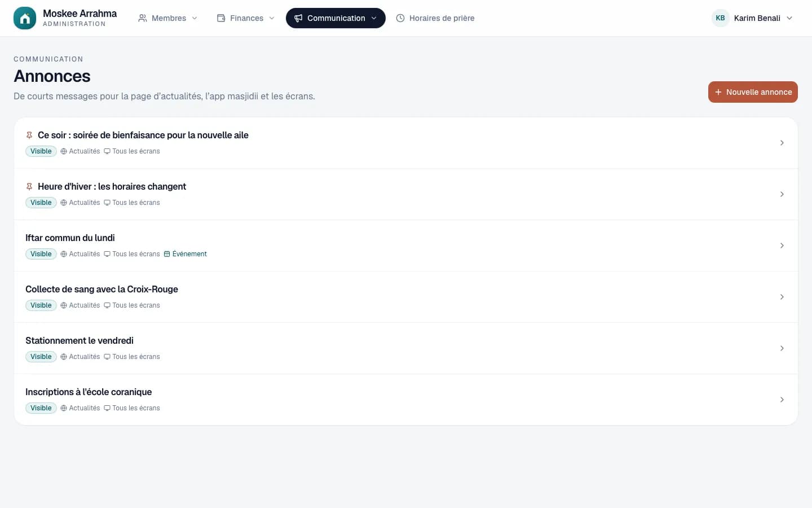Click the screen icon on Iftar commun row

click(x=107, y=254)
